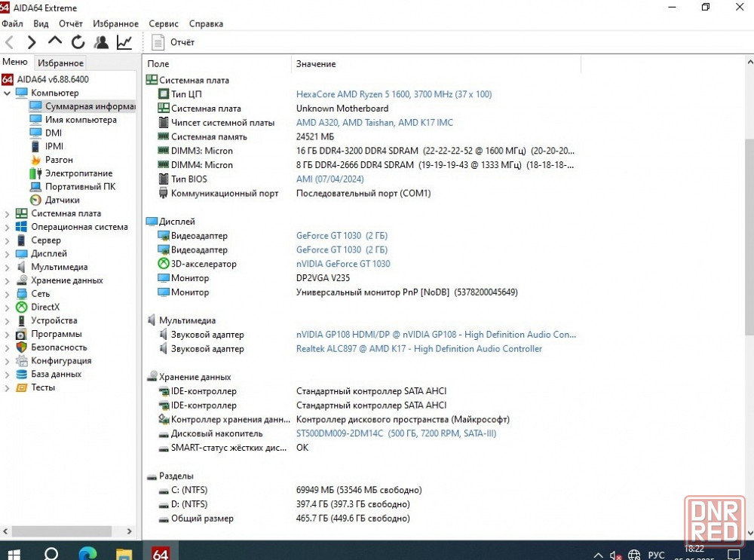
Task: Select the C: (NTFS) partition row
Action: [x=368, y=491]
